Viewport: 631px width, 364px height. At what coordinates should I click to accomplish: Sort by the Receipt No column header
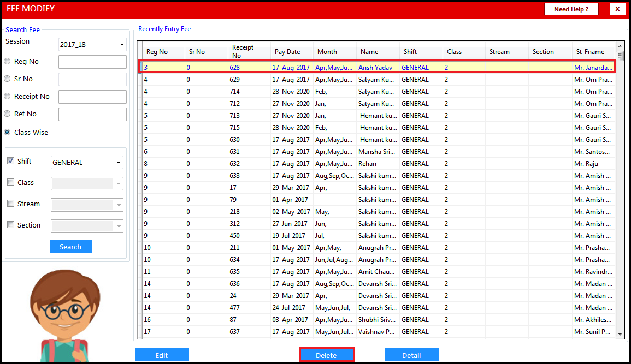(x=249, y=52)
